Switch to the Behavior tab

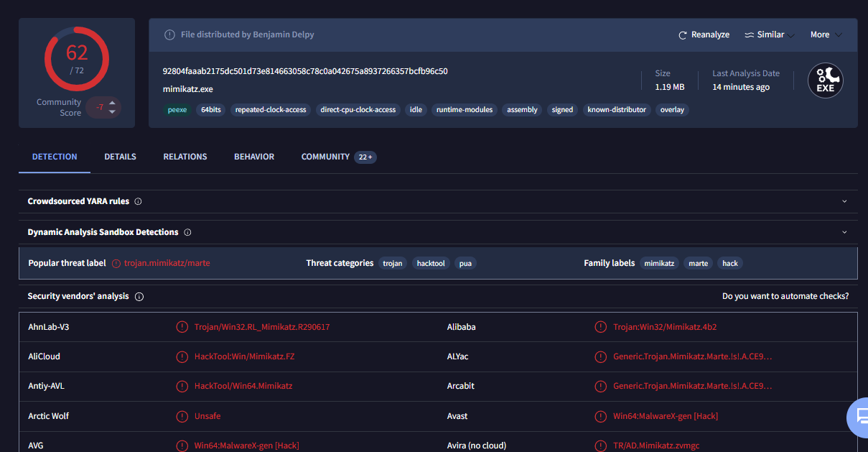tap(254, 157)
